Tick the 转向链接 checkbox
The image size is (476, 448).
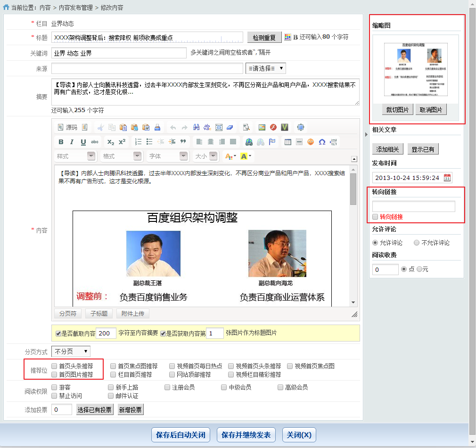(375, 217)
